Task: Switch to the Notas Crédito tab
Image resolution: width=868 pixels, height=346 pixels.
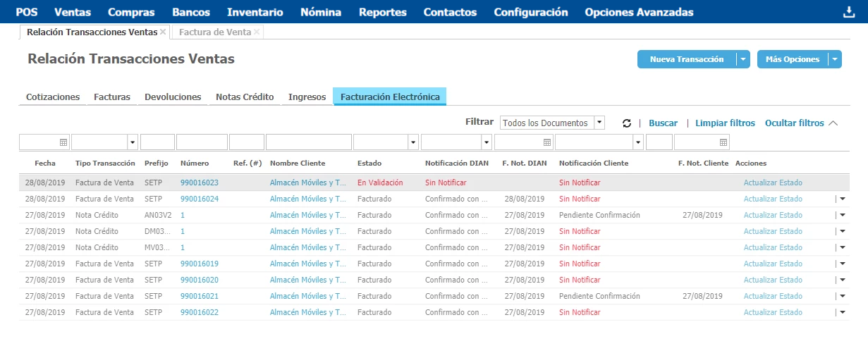Action: coord(245,97)
